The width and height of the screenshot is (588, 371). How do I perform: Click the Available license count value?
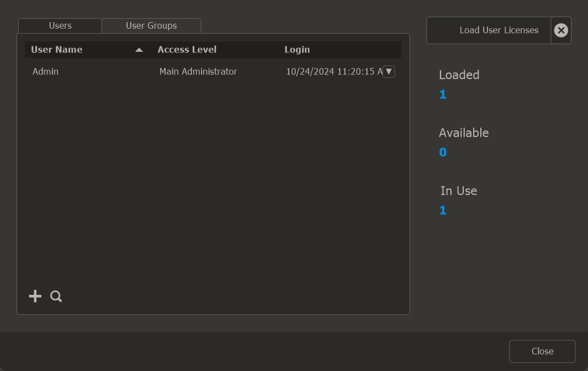443,152
